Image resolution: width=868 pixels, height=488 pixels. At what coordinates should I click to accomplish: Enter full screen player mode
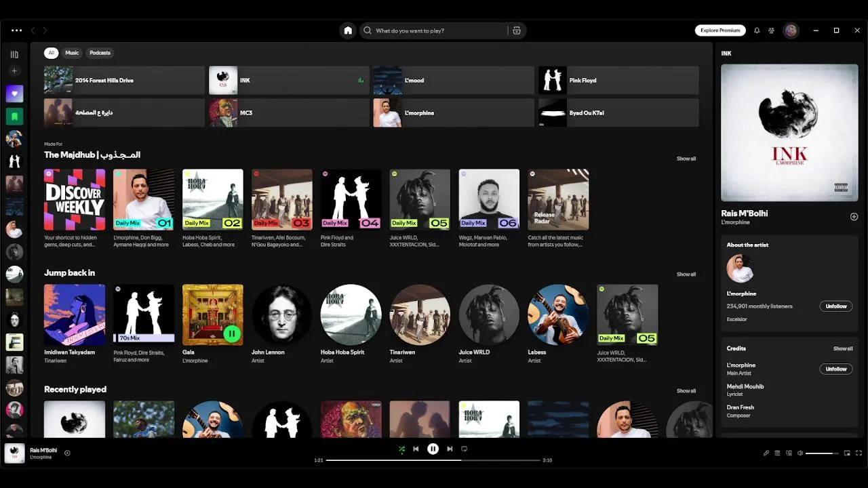pos(859,453)
